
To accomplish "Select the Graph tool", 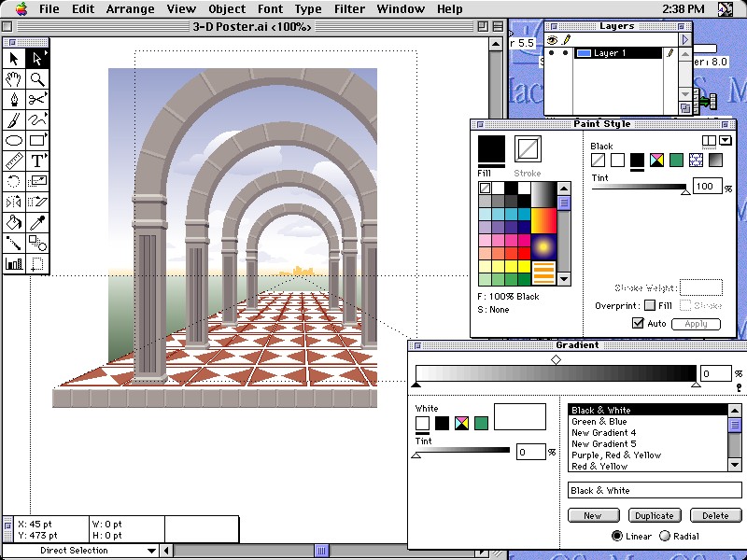I will pos(14,263).
